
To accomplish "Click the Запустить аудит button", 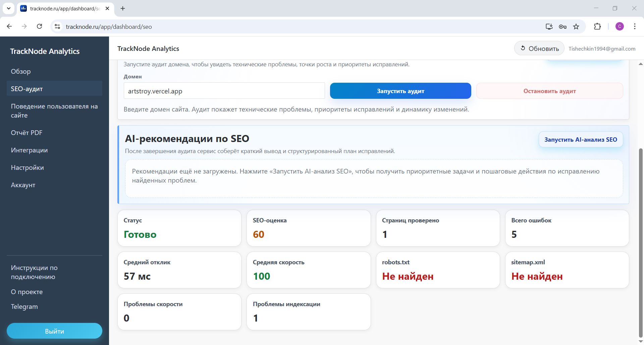I will (400, 90).
